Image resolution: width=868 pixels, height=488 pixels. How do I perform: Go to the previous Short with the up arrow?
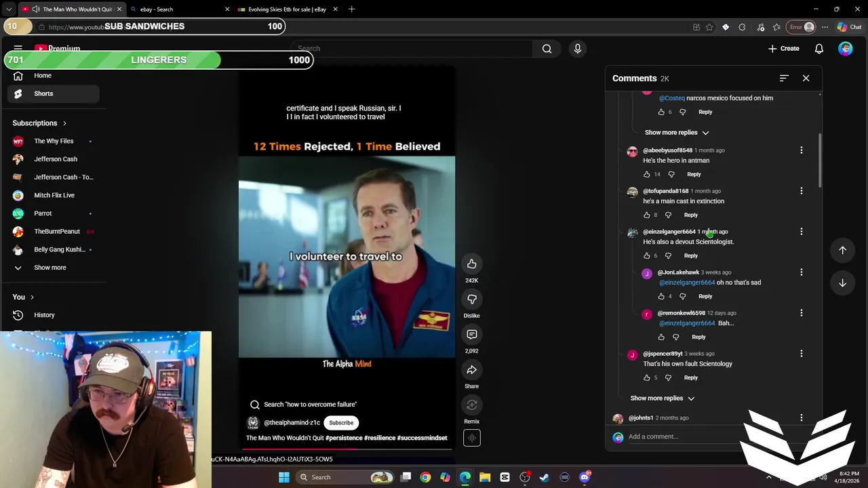(x=842, y=250)
